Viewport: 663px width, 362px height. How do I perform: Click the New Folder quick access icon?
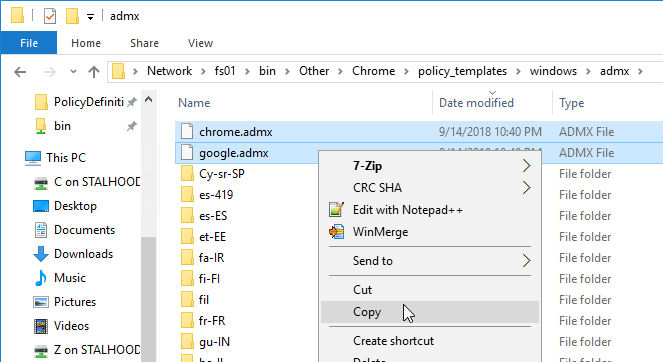tap(72, 16)
